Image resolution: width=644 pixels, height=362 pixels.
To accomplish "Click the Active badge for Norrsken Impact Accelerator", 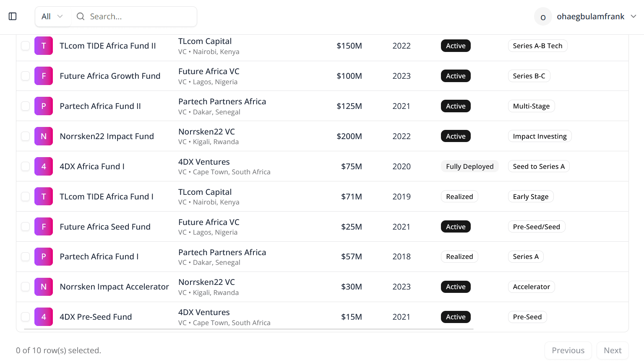I will [x=456, y=287].
